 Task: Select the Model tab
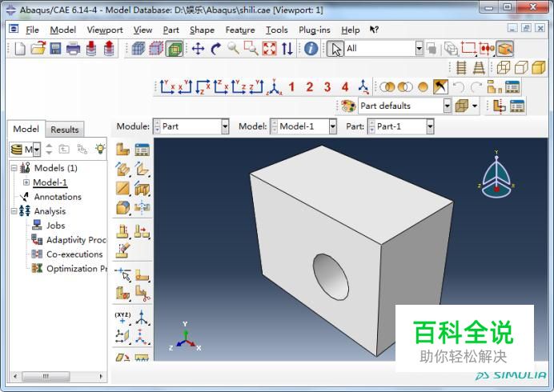click(26, 129)
